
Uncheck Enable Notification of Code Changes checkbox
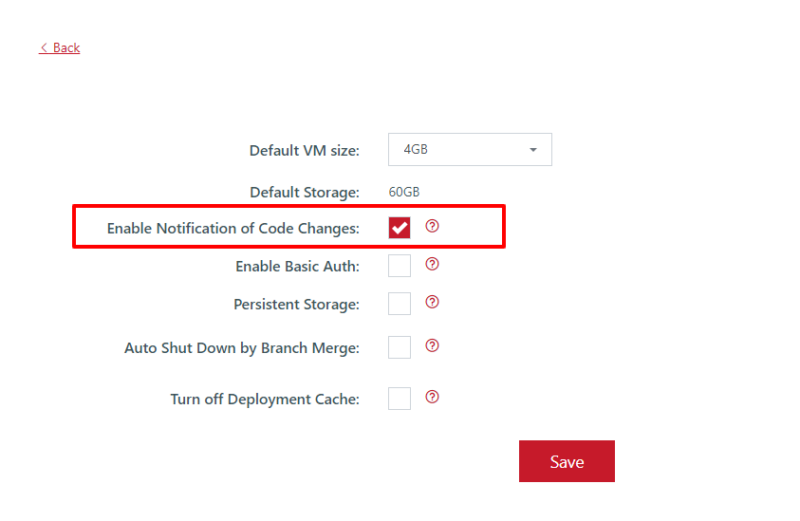(399, 228)
